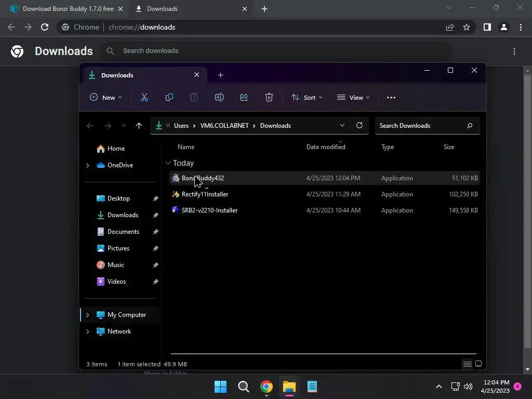Click the Chrome share page icon

[450, 27]
